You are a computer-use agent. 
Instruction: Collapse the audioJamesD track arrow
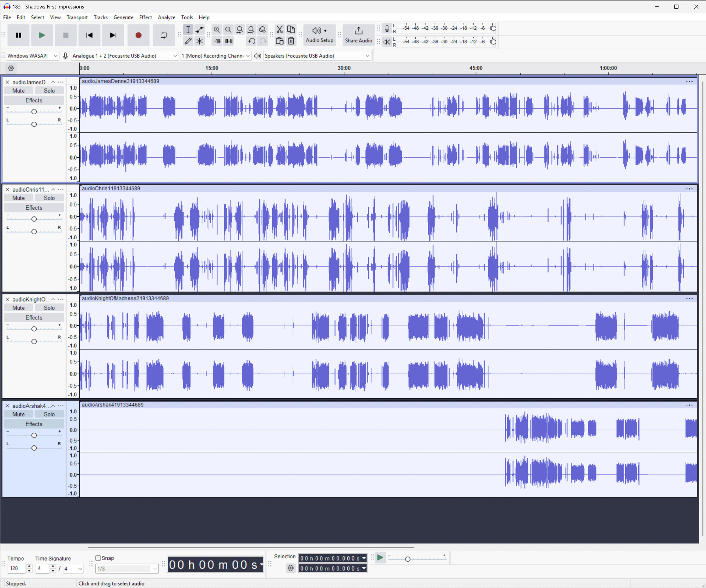53,82
